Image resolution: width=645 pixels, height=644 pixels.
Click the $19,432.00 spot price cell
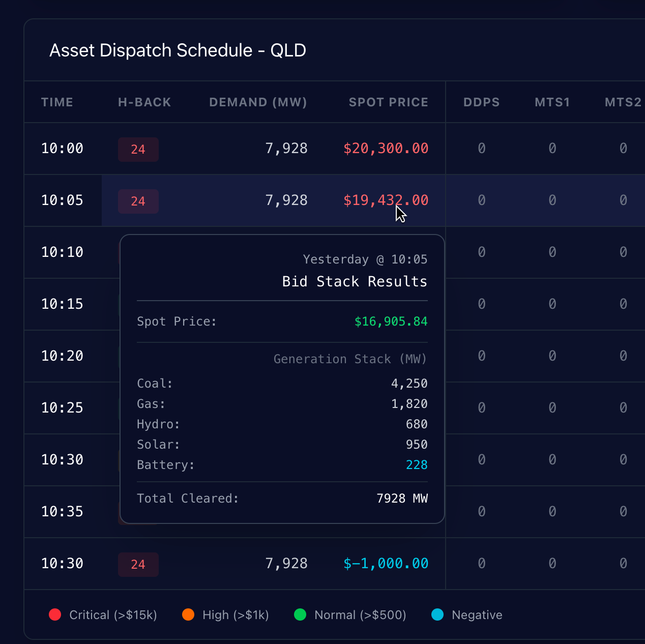click(x=386, y=200)
